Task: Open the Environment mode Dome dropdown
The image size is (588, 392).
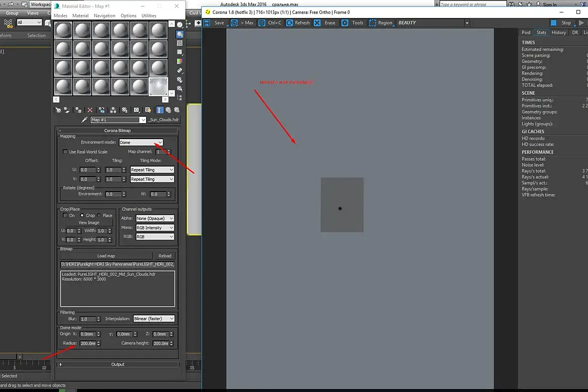Action: pyautogui.click(x=141, y=142)
